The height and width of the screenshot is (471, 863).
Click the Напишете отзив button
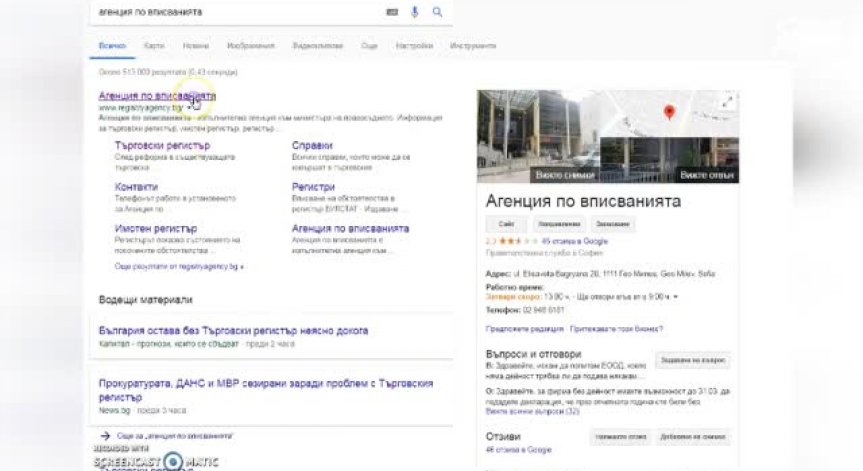coord(620,437)
